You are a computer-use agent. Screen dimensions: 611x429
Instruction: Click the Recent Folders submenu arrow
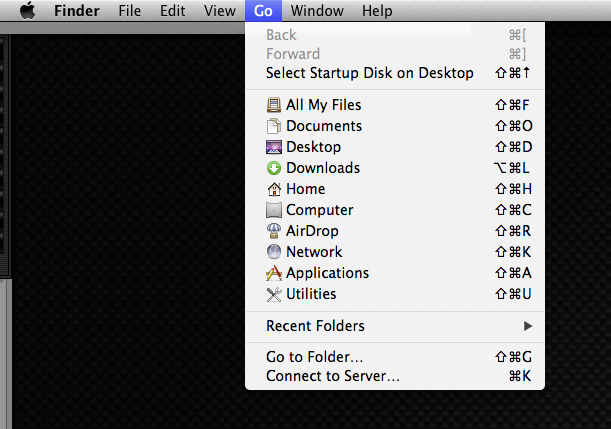point(528,326)
